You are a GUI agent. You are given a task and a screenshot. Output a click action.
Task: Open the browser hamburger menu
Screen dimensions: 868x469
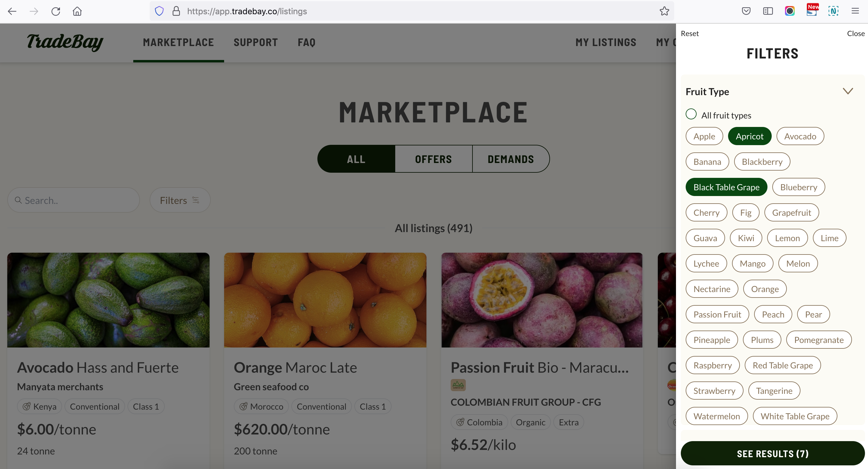coord(855,11)
